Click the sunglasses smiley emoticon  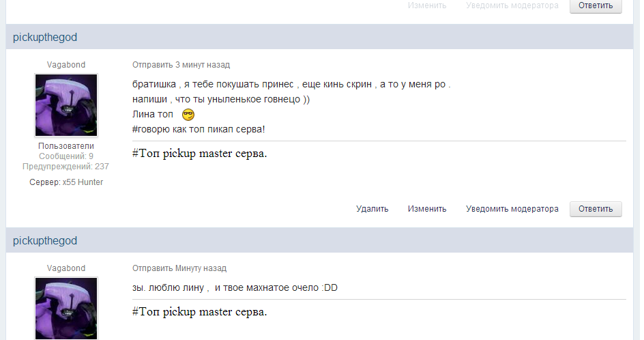click(188, 115)
